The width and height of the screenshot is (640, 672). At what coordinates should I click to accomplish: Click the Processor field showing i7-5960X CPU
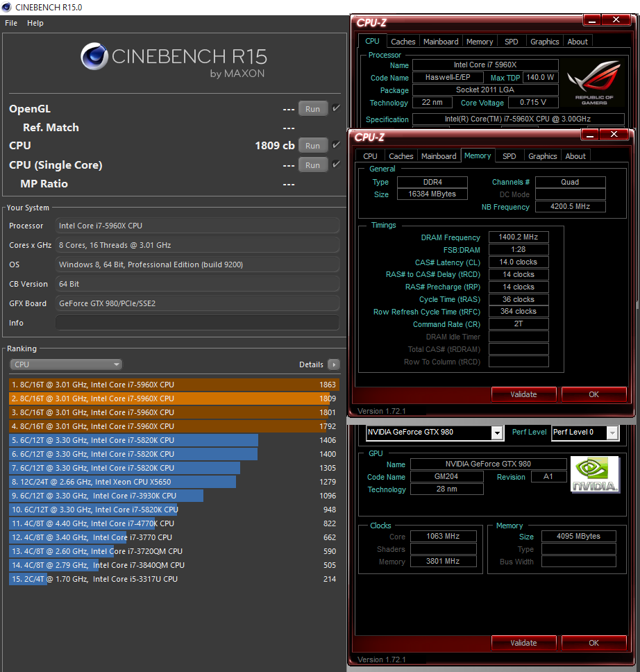197,226
